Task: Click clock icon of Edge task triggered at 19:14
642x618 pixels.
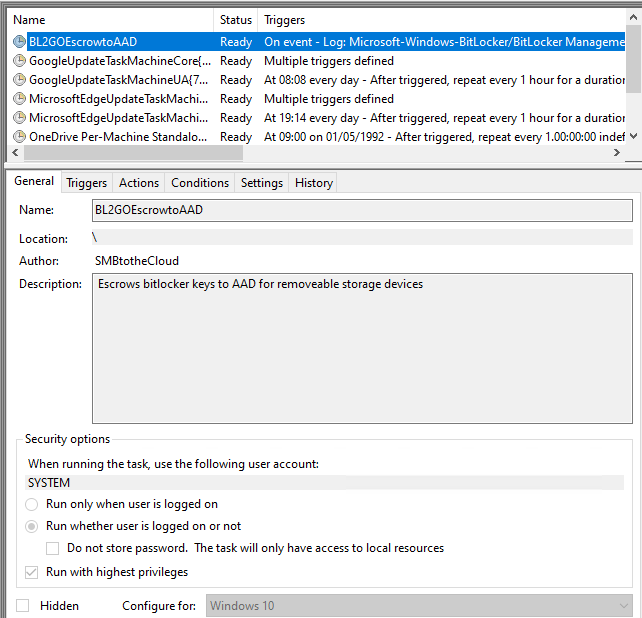Action: pos(19,118)
